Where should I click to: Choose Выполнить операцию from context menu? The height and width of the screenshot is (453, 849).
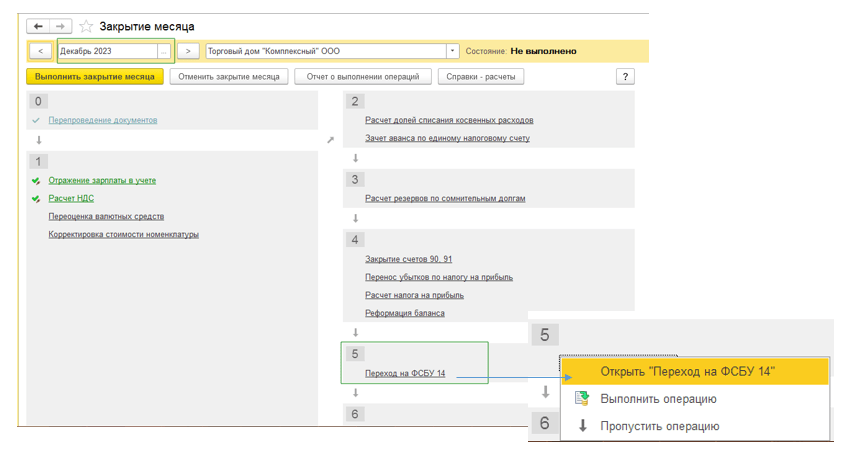tap(658, 399)
